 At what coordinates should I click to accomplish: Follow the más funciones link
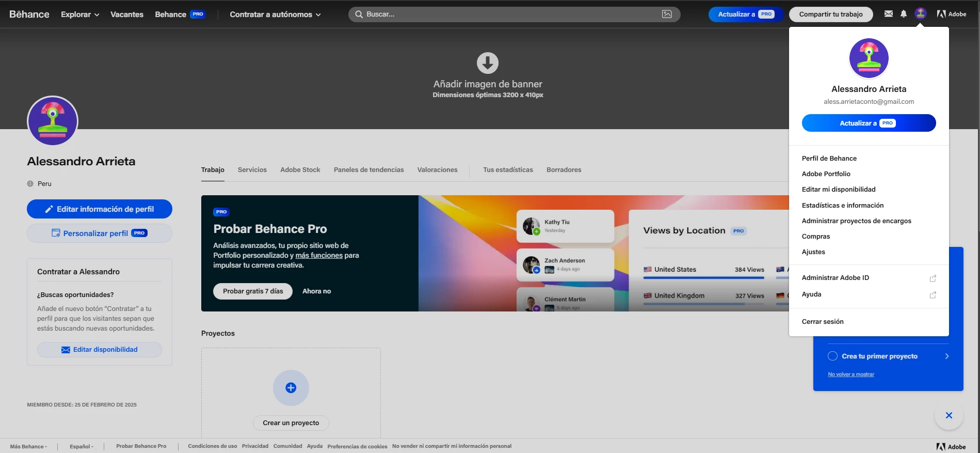point(319,255)
